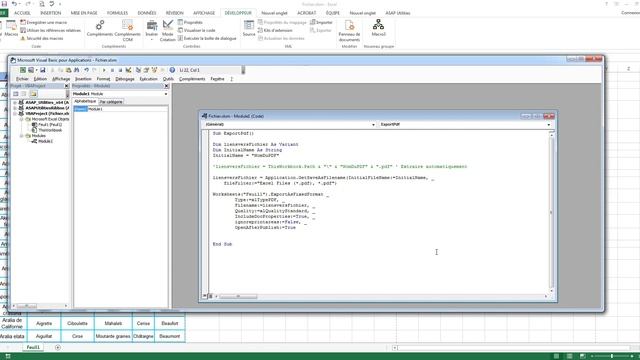
Task: Adjust the Excel zoom slider handle
Action: (x=611, y=356)
